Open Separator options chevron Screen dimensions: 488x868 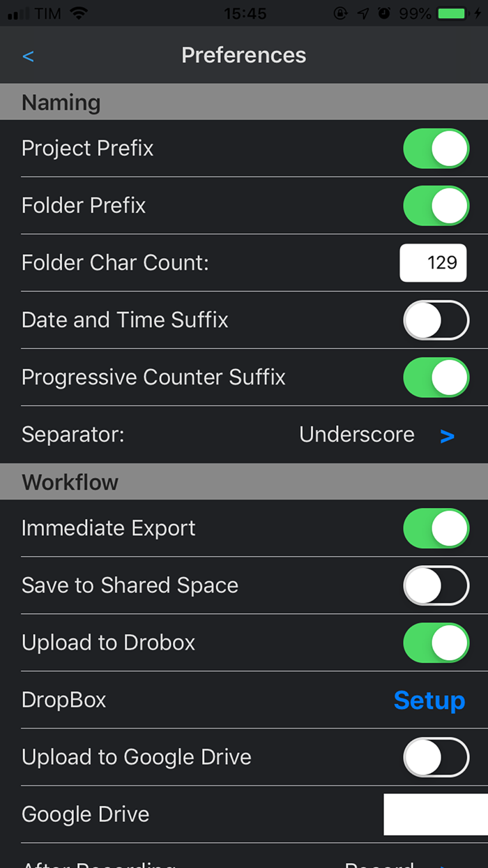pos(447,436)
